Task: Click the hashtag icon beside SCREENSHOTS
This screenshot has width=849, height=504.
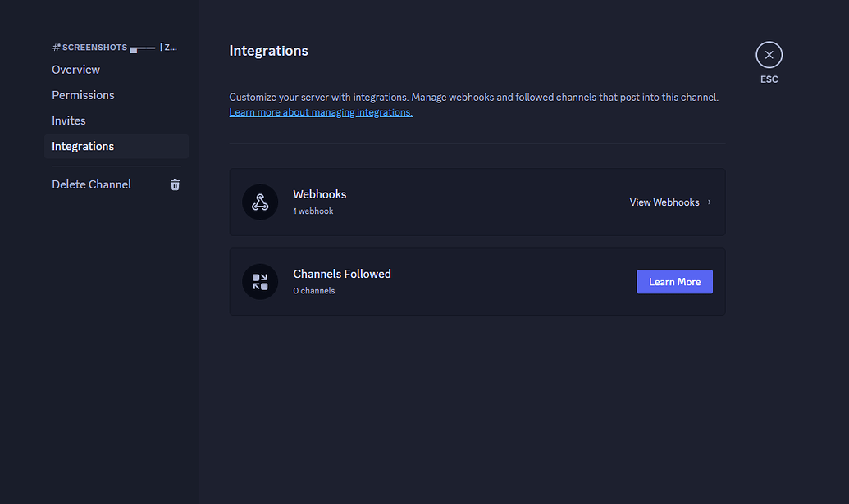Action: (54, 47)
